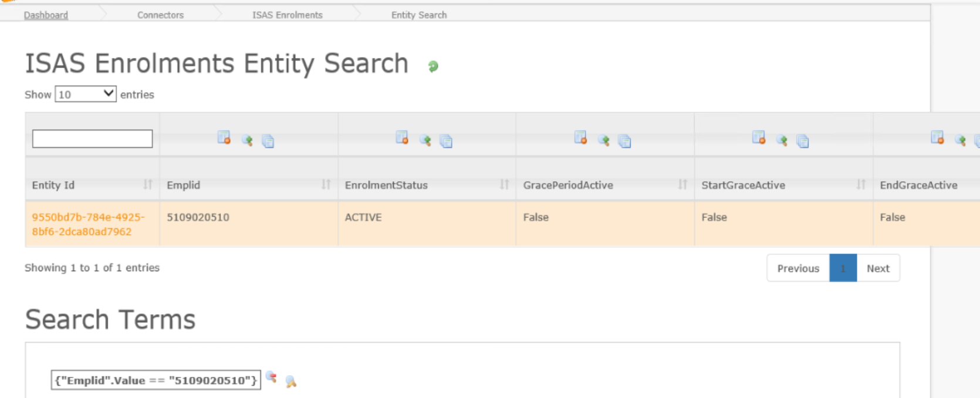Click the Previous pagination button
Viewport: 980px width, 398px height.
(x=798, y=268)
